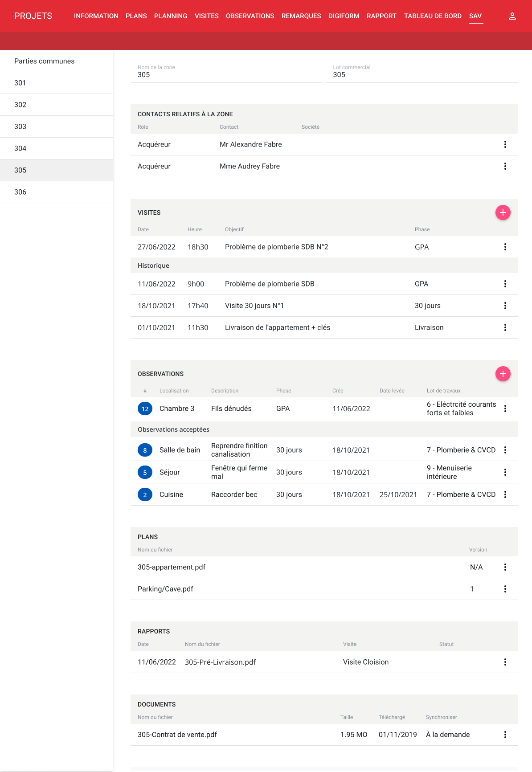Click observation number 12 badge
The height and width of the screenshot is (772, 532).
145,408
